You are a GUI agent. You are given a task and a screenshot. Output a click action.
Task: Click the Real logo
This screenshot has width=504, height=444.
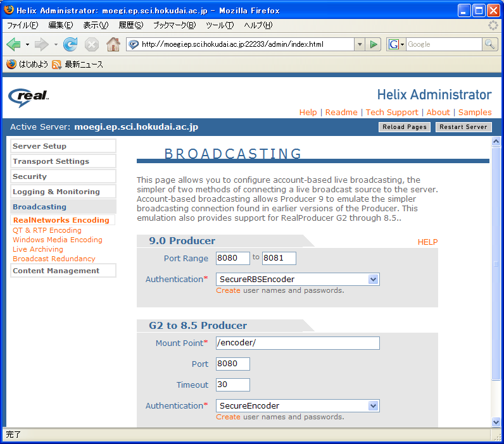(28, 97)
